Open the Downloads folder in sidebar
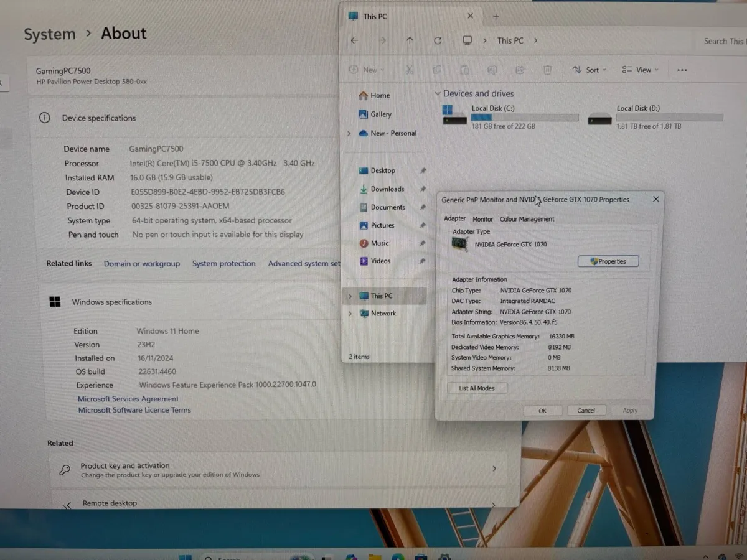Image resolution: width=747 pixels, height=560 pixels. tap(387, 189)
